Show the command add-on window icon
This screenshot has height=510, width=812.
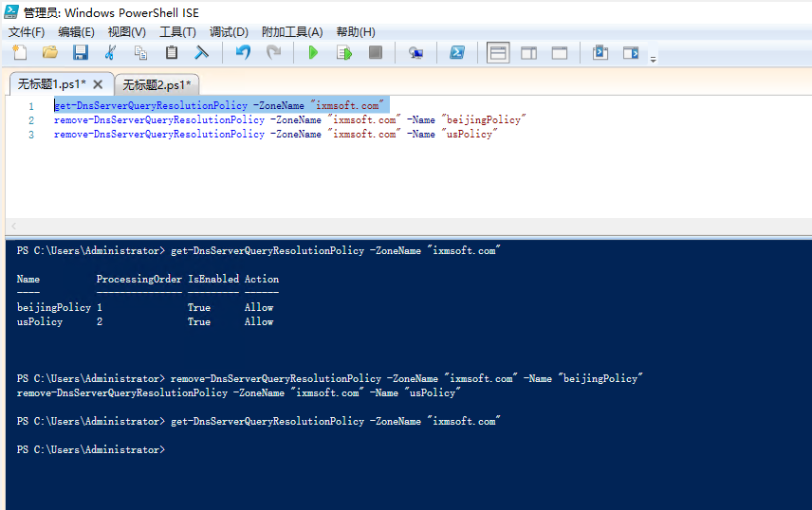click(x=631, y=53)
